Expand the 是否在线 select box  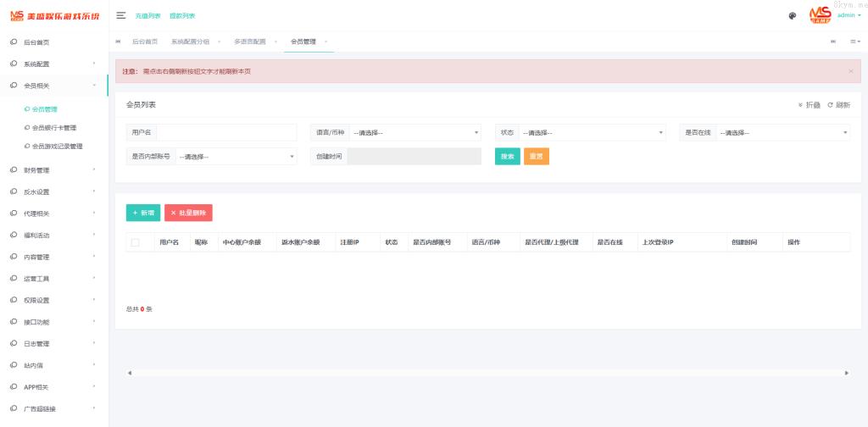782,132
